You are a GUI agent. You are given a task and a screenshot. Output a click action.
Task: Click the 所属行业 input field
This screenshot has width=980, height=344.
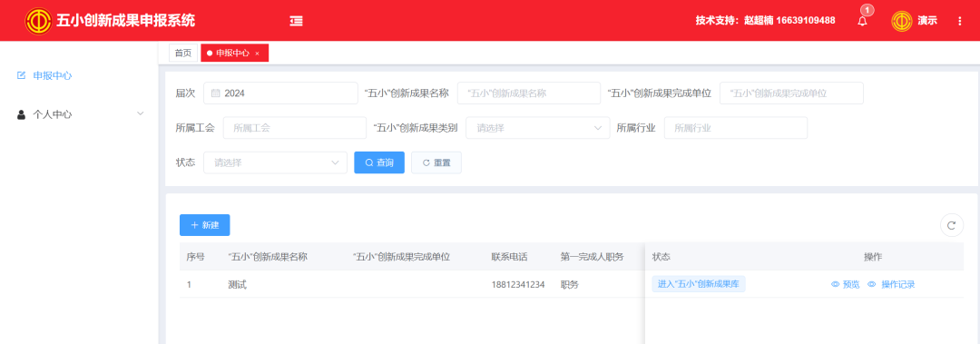tap(736, 128)
